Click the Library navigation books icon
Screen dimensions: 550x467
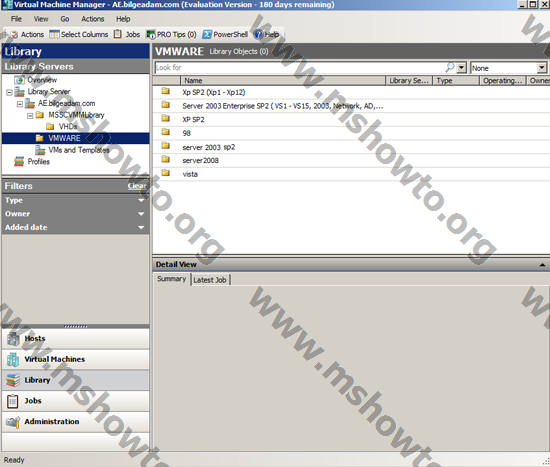(x=13, y=380)
